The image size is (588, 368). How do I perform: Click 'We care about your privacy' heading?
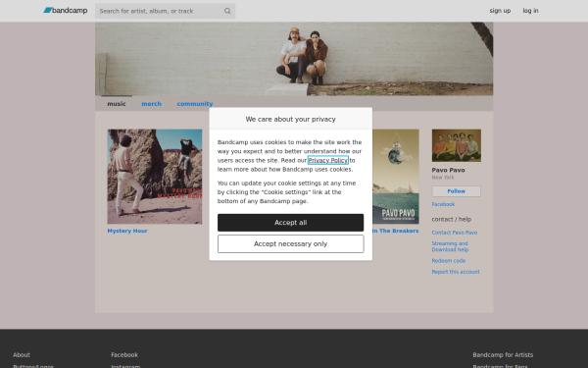(291, 119)
